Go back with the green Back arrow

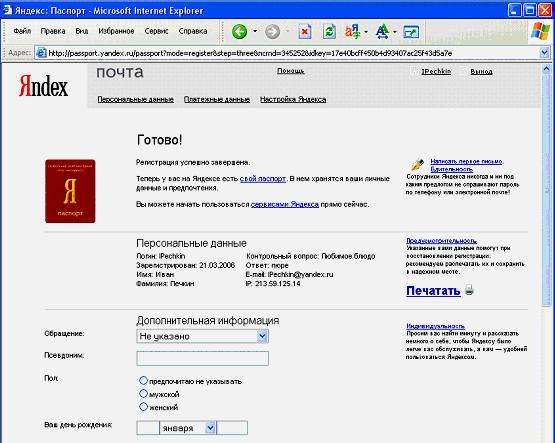click(239, 31)
